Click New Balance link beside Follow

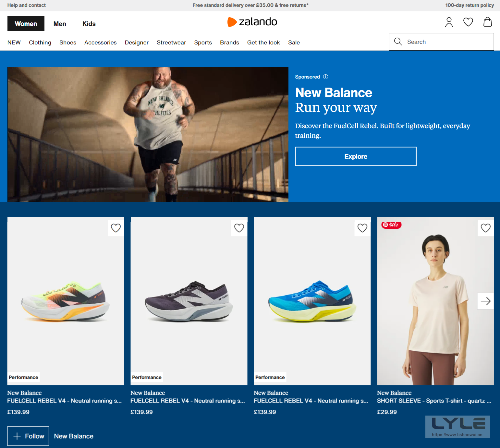(74, 436)
